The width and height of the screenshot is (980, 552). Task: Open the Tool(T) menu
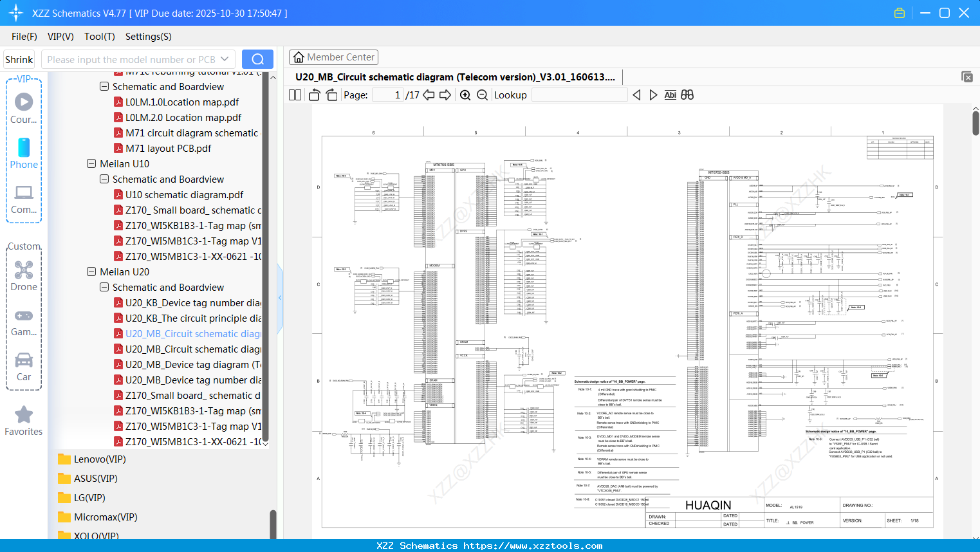99,37
